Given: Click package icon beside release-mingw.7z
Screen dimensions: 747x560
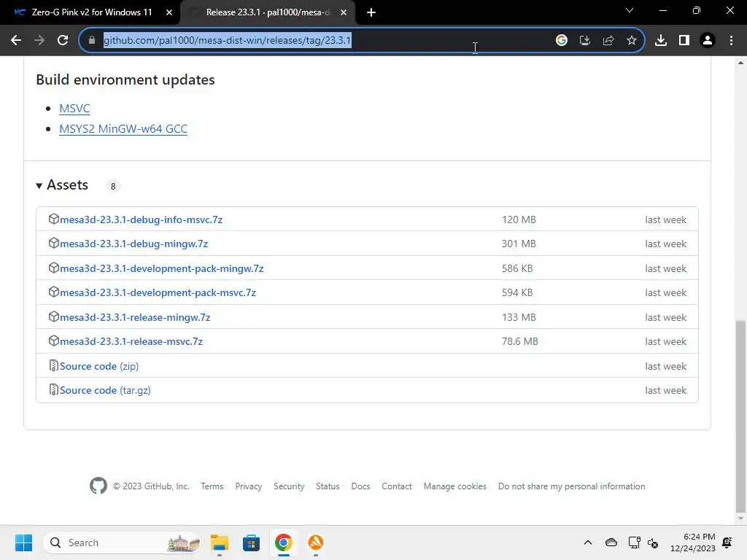Looking at the screenshot, I should pyautogui.click(x=54, y=316).
